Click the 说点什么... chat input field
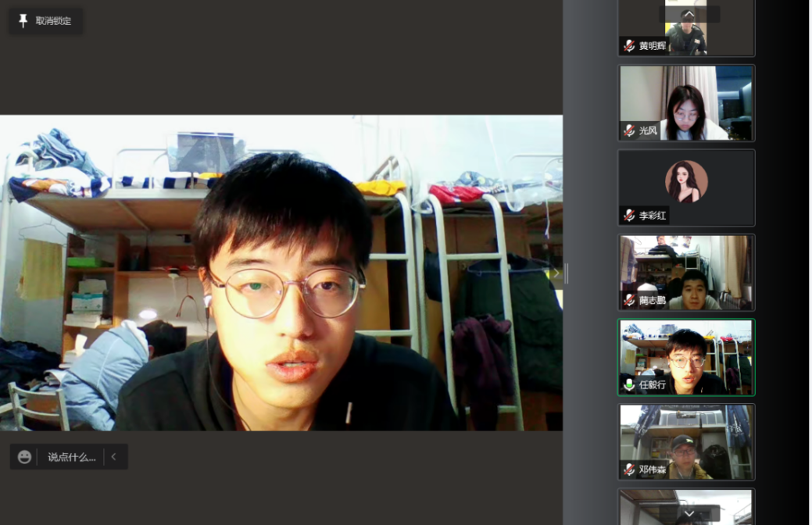 point(71,457)
